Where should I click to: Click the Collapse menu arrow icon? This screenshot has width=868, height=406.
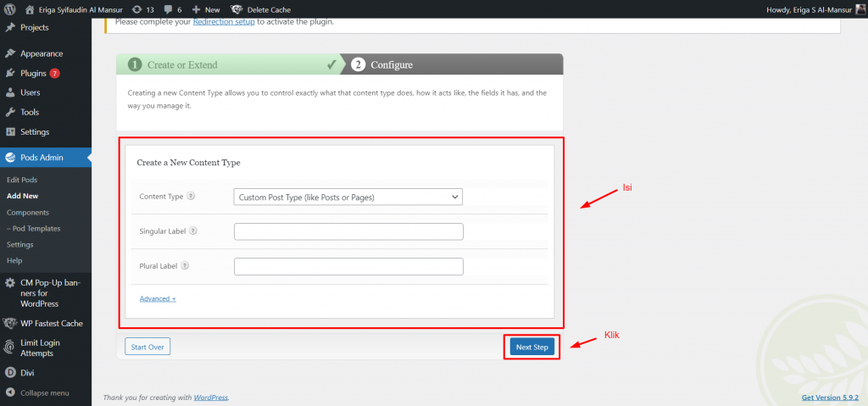10,392
